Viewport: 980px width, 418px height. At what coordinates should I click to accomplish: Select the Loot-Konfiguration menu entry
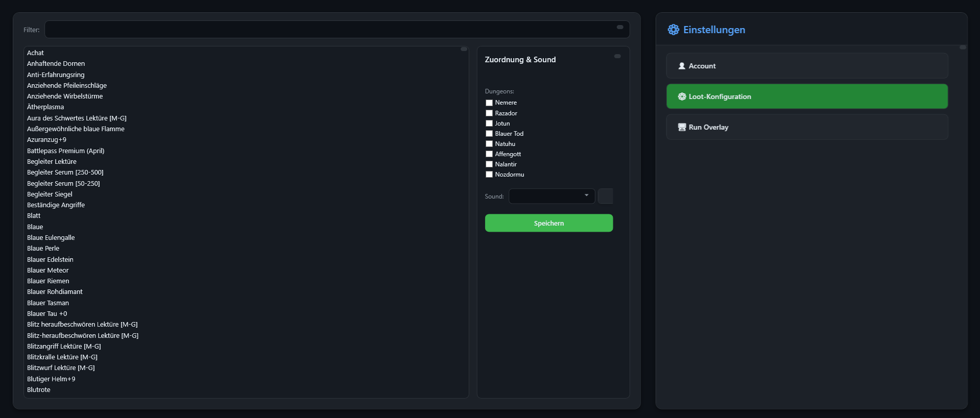(807, 96)
